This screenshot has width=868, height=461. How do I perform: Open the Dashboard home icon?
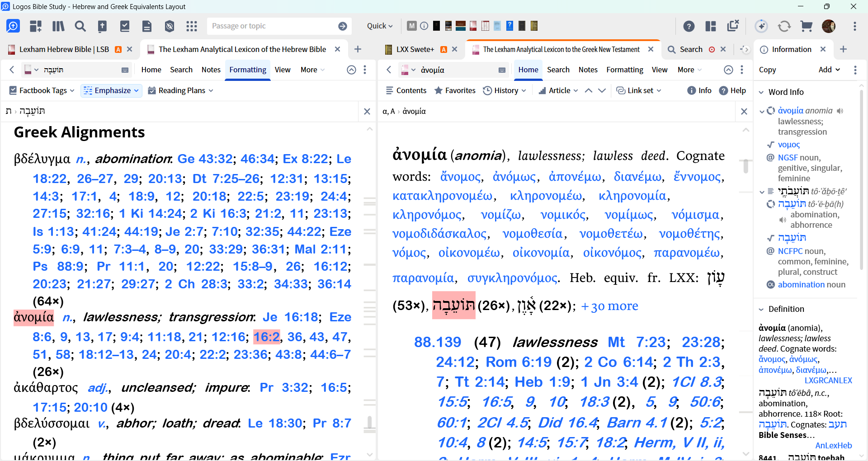[13, 26]
